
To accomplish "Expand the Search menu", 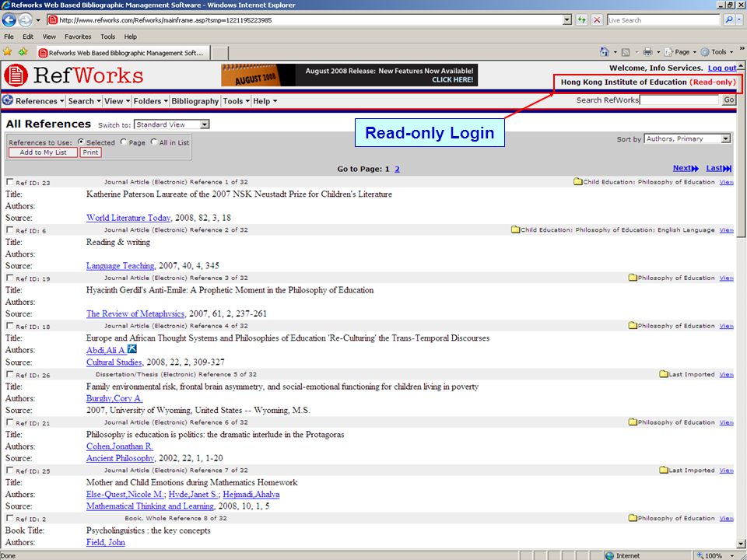I will pos(84,101).
